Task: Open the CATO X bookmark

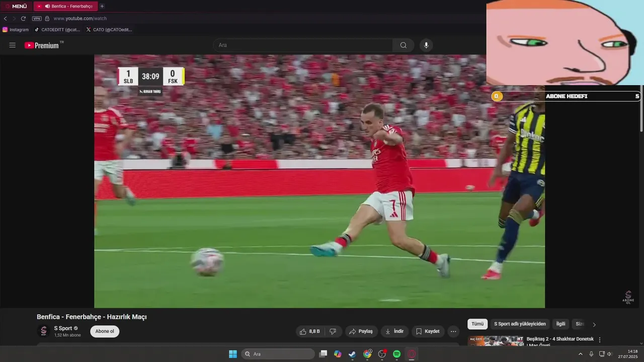Action: 109,30
